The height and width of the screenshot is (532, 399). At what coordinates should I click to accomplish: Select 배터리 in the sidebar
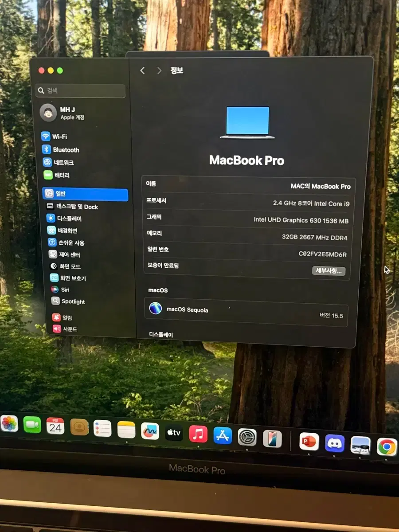[57, 175]
